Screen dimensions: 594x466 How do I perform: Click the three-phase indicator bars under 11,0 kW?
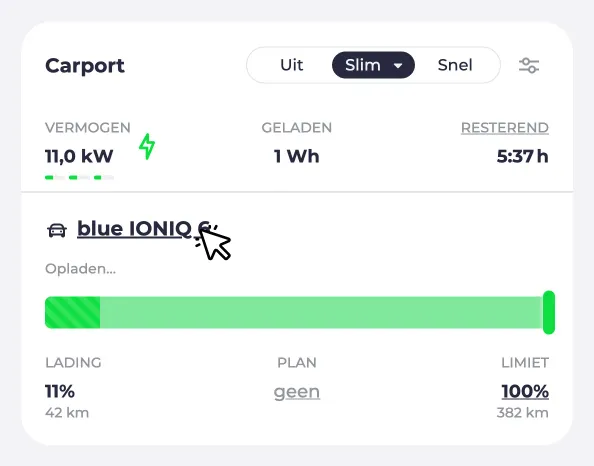pos(79,177)
